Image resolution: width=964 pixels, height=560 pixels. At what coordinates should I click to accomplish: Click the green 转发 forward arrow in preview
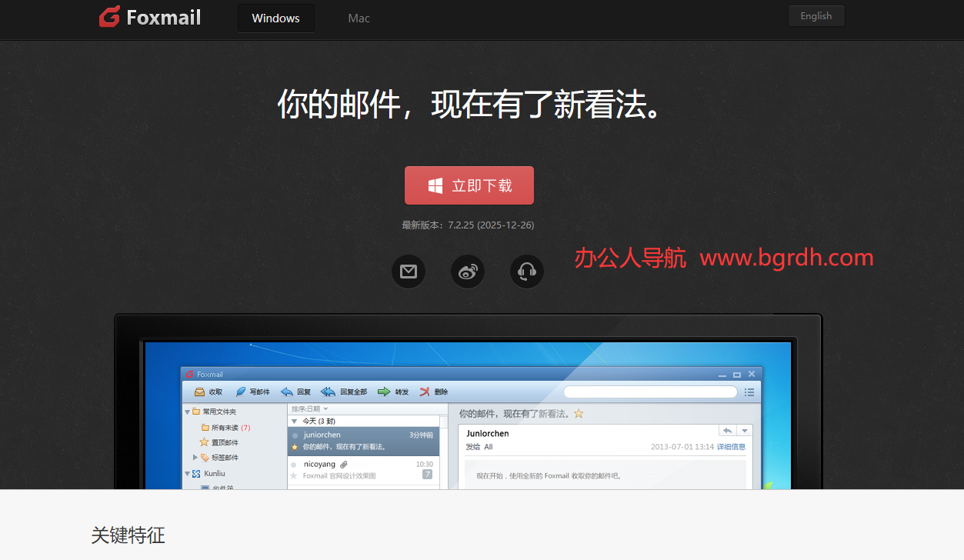(x=384, y=392)
